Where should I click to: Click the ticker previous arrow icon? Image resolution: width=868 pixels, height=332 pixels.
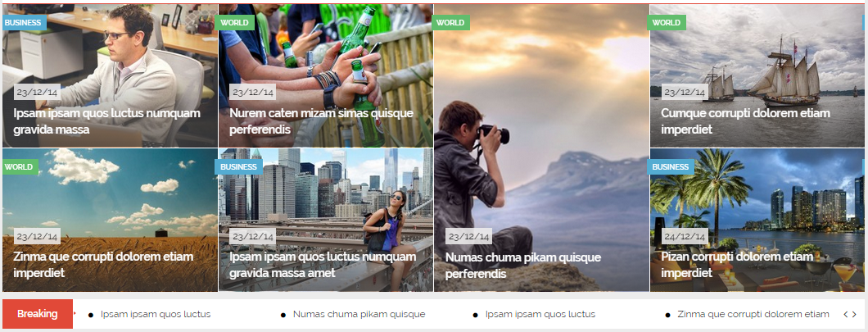pos(846,314)
